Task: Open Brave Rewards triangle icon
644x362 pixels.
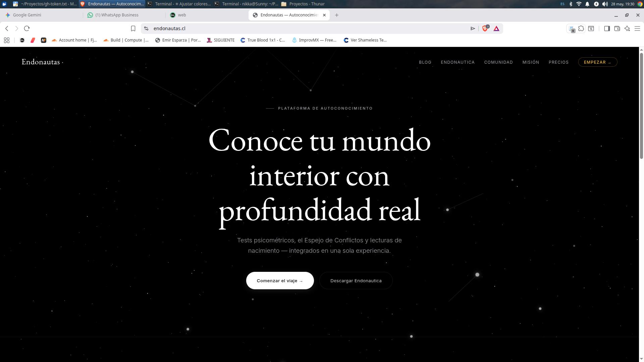Action: [496, 28]
